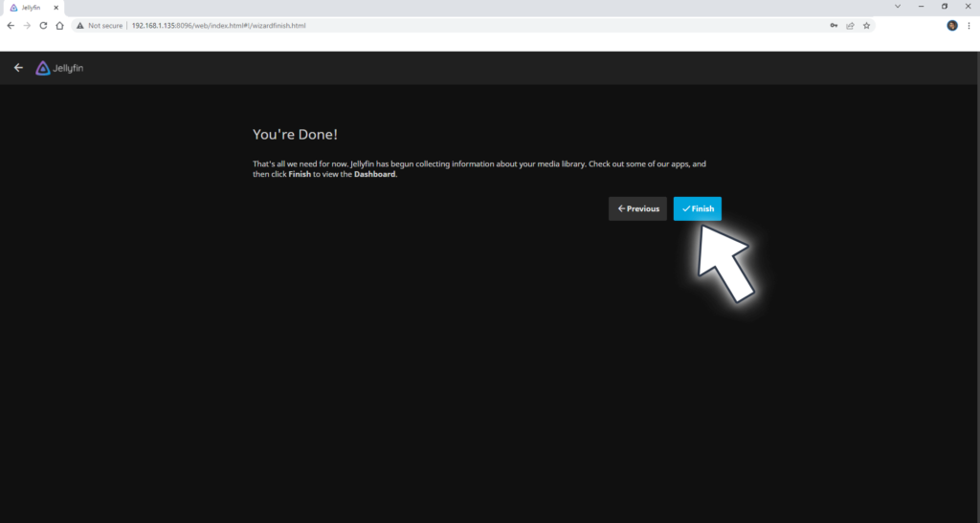The width and height of the screenshot is (980, 523).
Task: Open saved passwords key icon
Action: tap(833, 26)
